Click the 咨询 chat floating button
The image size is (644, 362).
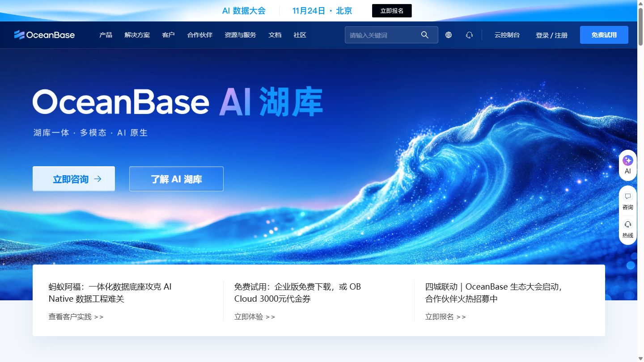[x=628, y=201]
